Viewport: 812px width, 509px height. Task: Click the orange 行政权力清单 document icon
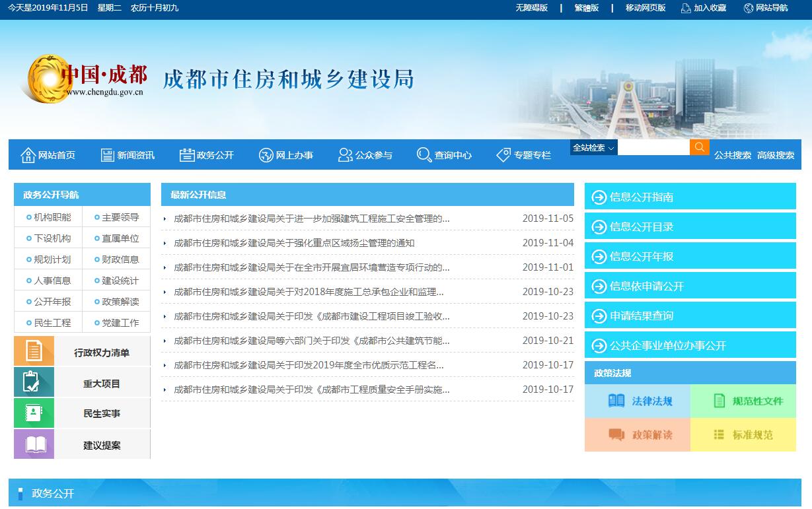point(34,351)
